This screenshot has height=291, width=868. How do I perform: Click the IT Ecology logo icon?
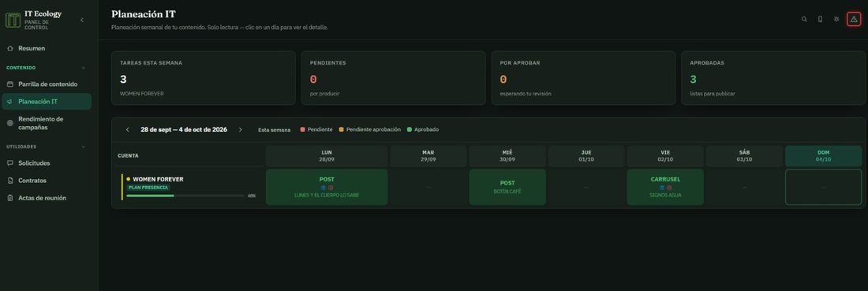[x=13, y=21]
